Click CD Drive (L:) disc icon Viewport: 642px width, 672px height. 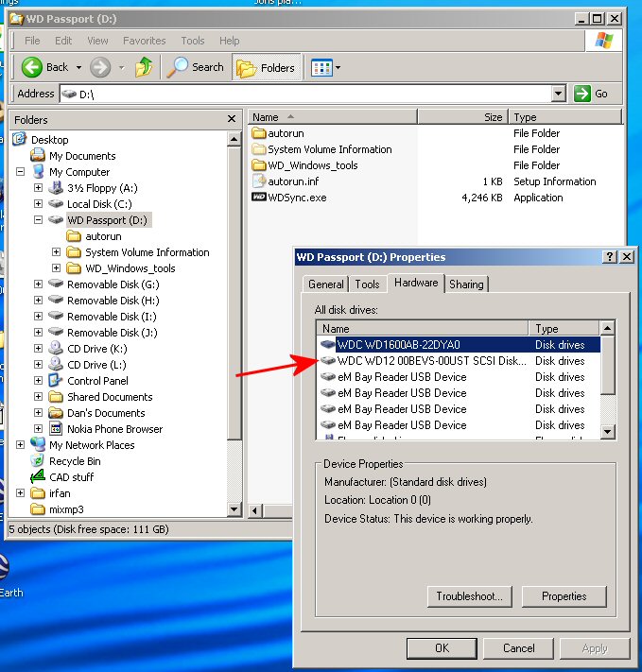[x=56, y=364]
